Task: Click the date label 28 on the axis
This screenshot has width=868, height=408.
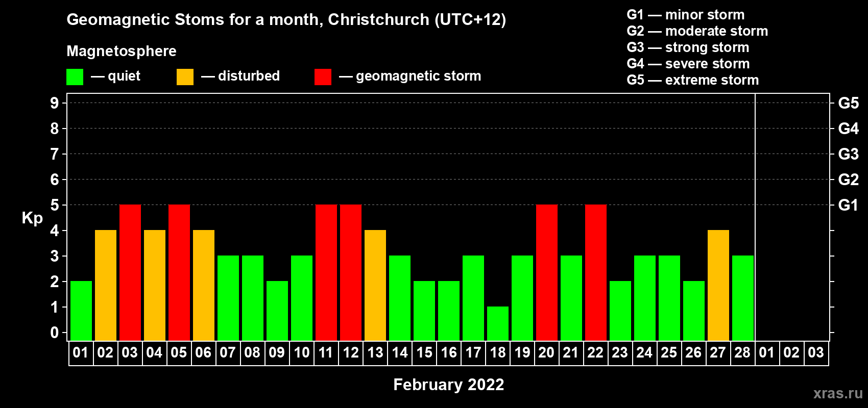Action: [742, 352]
